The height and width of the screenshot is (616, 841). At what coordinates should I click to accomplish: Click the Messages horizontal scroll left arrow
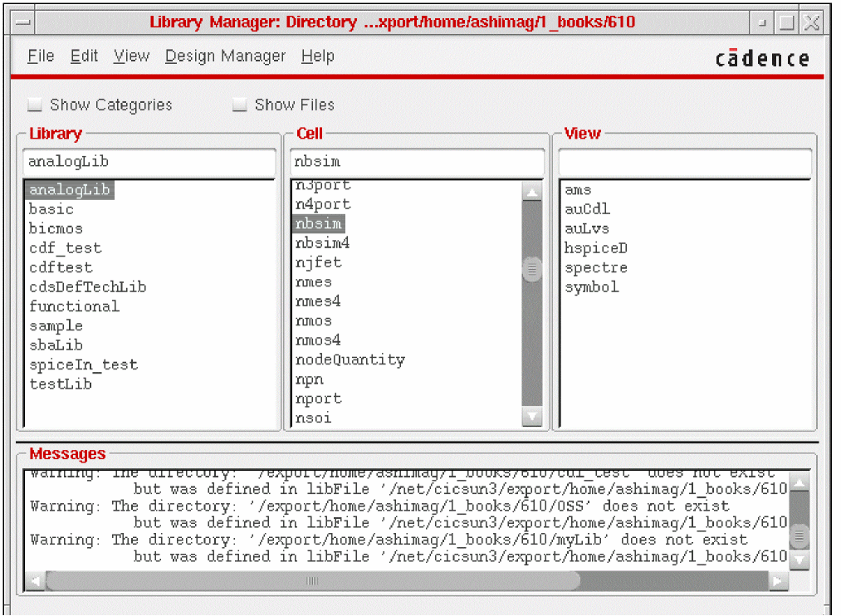pos(35,581)
